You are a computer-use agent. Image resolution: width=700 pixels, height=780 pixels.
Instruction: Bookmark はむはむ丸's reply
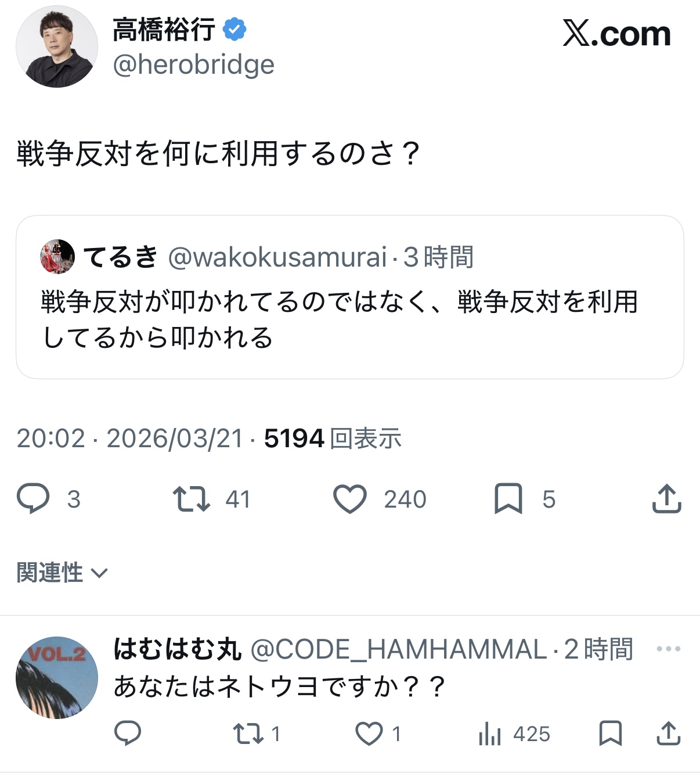[x=610, y=734]
